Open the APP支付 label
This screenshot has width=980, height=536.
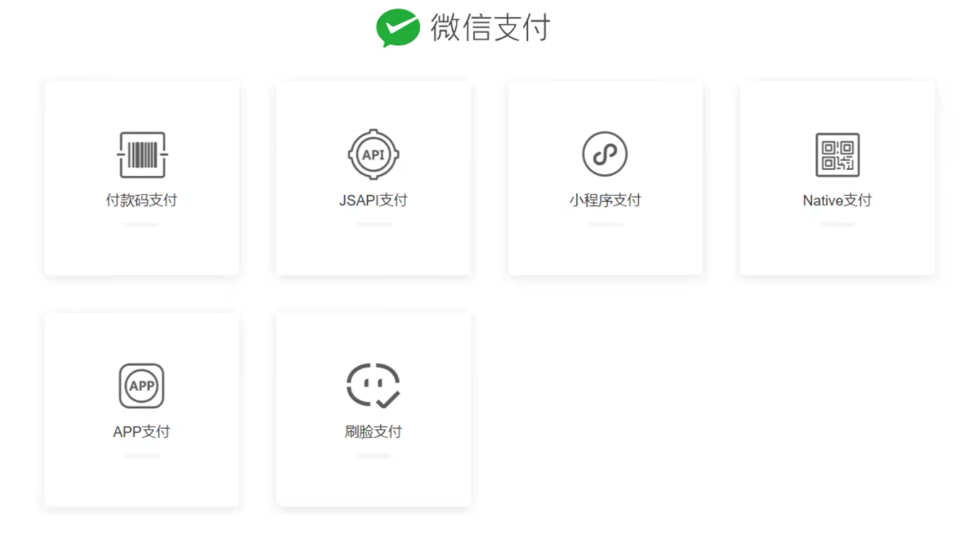[141, 432]
